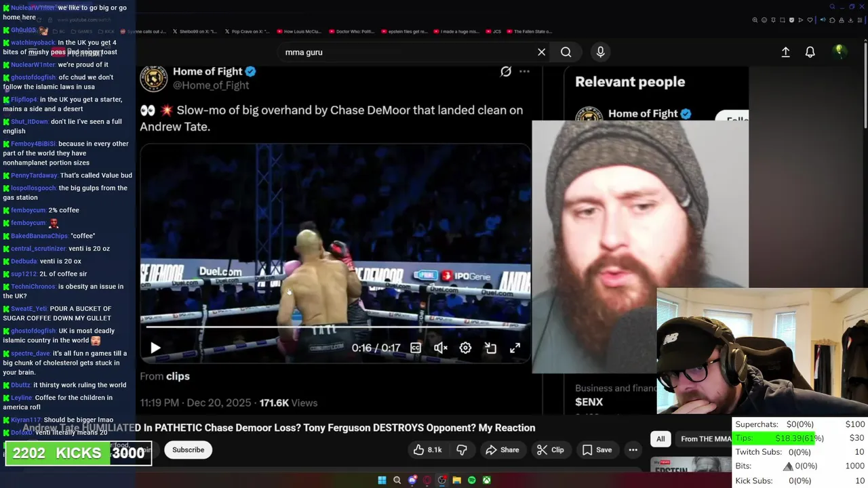This screenshot has width=868, height=488.
Task: Open YouTube create/upload icon
Action: (785, 52)
